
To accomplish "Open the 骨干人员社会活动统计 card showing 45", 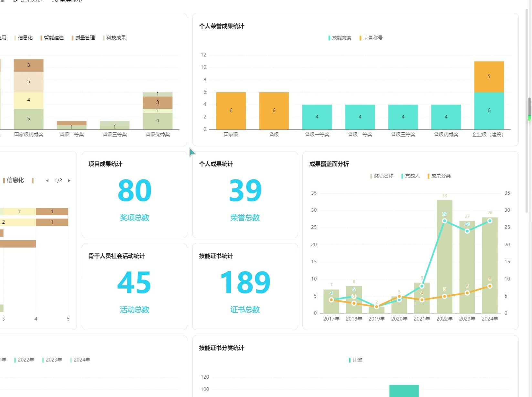I will pos(134,287).
